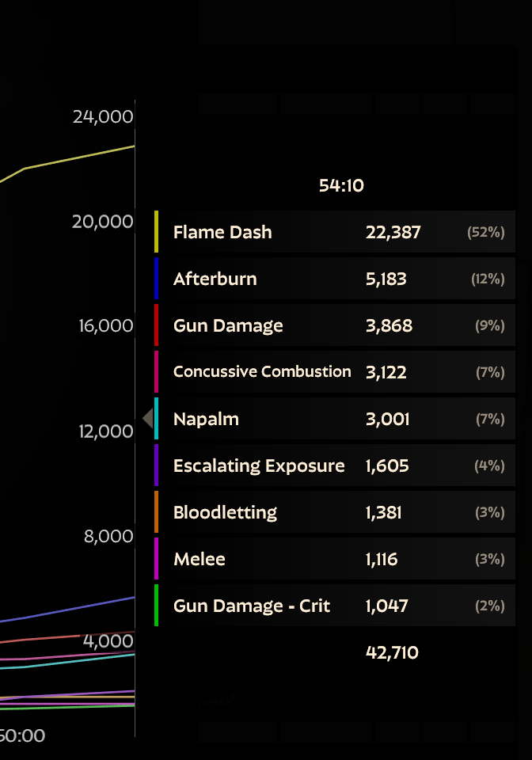
Task: Select the Flame Dash legend row
Action: tap(335, 232)
